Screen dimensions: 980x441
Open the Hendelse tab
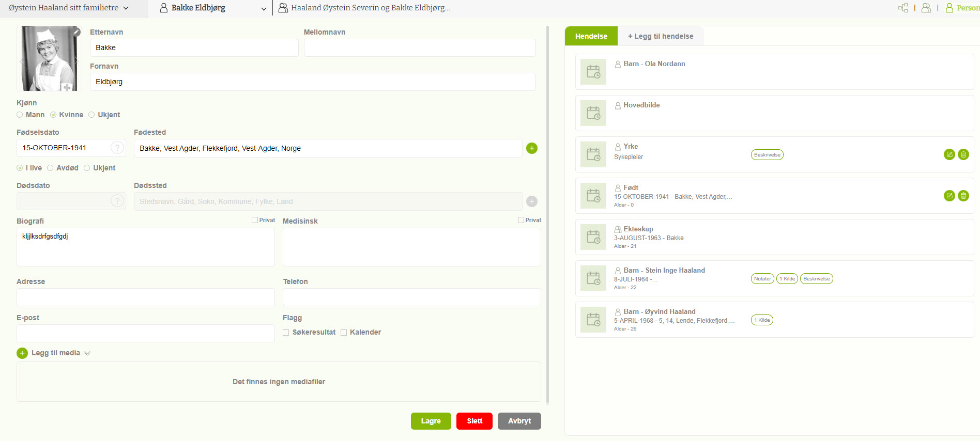[x=591, y=36]
